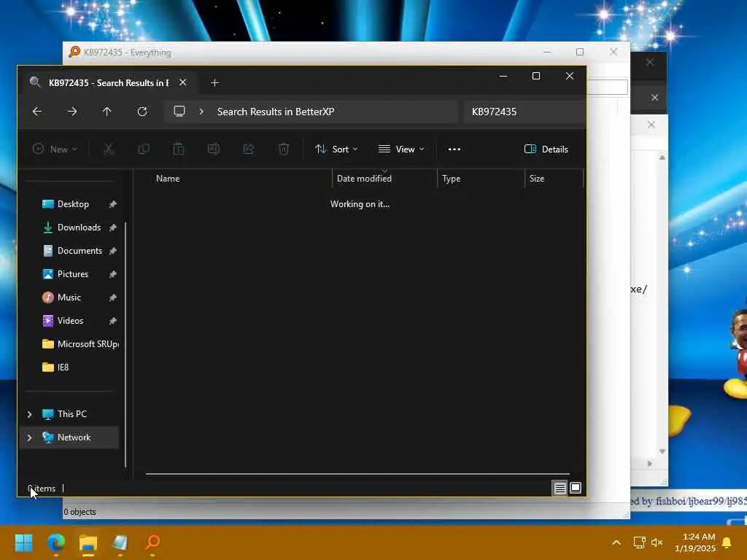Click the muted volume tray icon

pyautogui.click(x=657, y=542)
